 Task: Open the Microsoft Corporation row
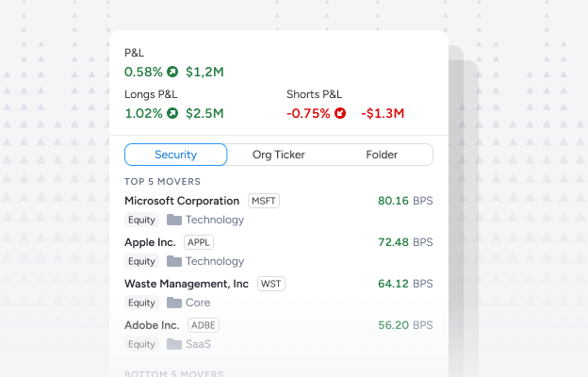279,210
